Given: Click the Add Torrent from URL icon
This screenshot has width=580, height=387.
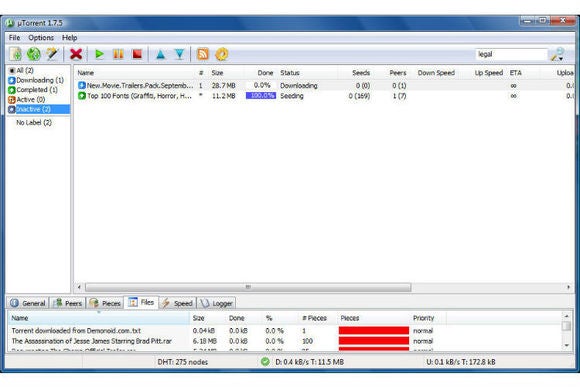Looking at the screenshot, I should pyautogui.click(x=34, y=54).
